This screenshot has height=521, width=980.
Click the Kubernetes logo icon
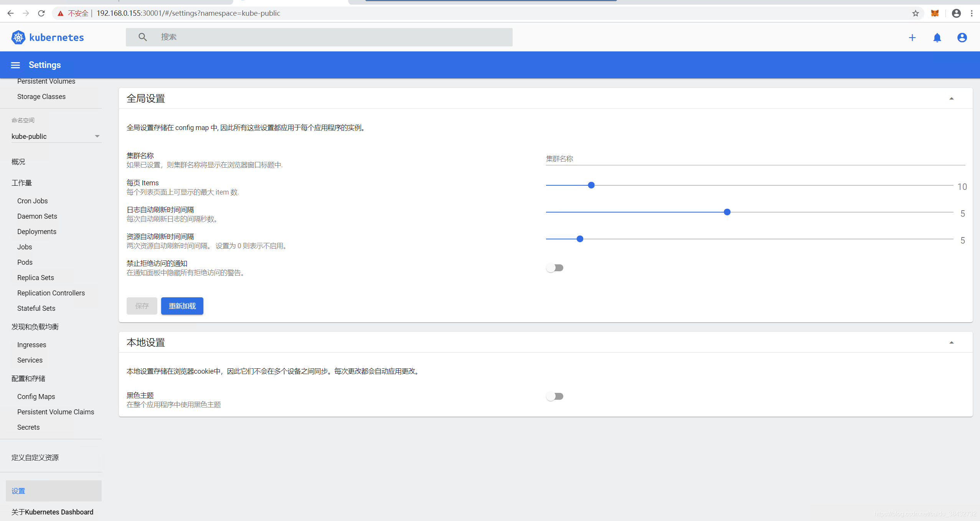pos(18,37)
